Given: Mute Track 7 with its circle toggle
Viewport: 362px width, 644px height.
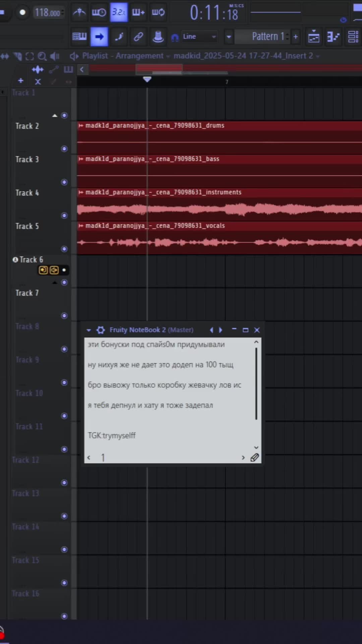Looking at the screenshot, I should tap(64, 316).
